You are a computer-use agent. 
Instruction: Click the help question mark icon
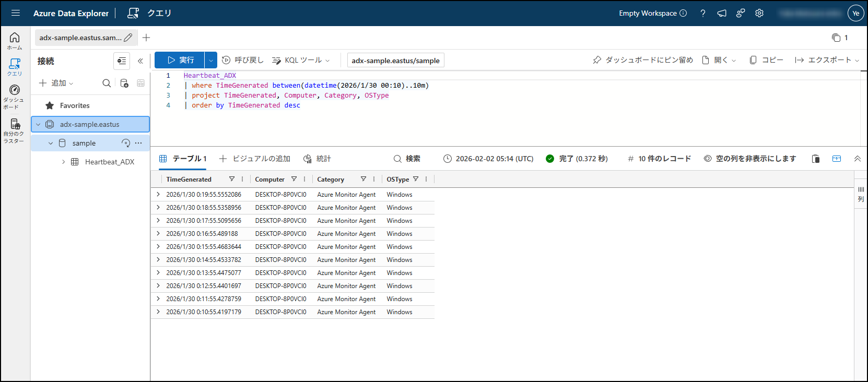pyautogui.click(x=703, y=14)
